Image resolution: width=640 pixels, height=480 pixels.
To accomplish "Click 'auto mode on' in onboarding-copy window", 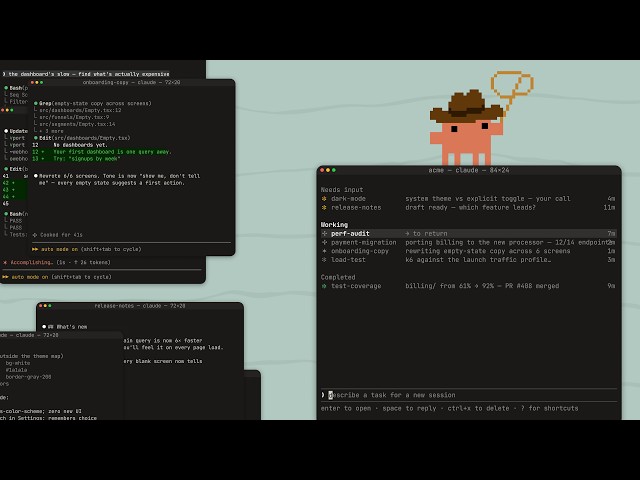I will pos(60,249).
